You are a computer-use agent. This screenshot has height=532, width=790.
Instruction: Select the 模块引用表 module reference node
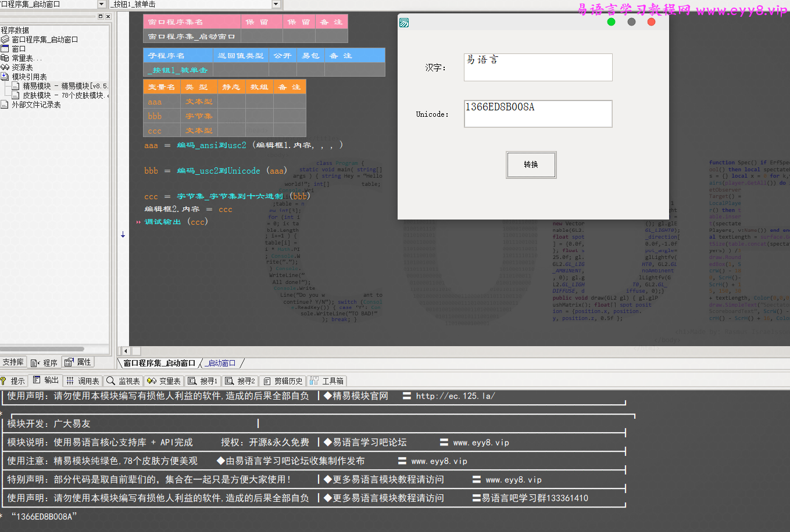(29, 77)
